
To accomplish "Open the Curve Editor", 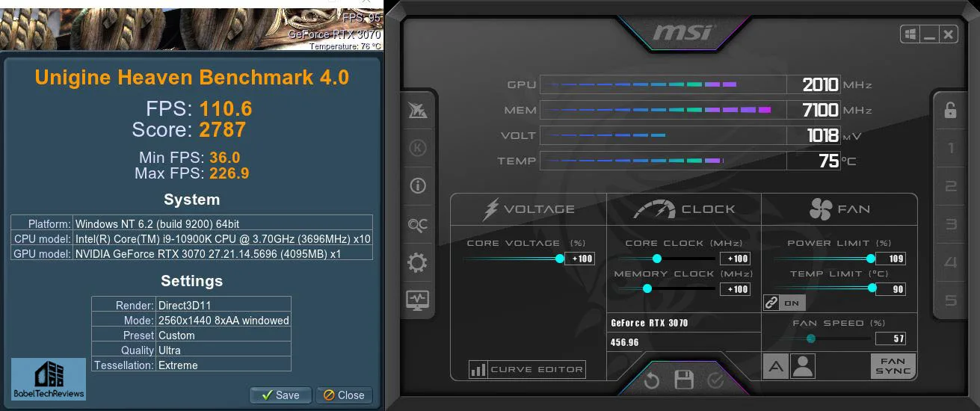I will (526, 369).
